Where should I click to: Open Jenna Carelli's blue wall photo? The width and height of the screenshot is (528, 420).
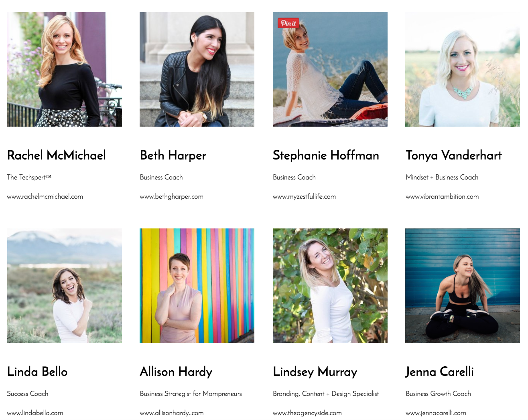tap(463, 286)
